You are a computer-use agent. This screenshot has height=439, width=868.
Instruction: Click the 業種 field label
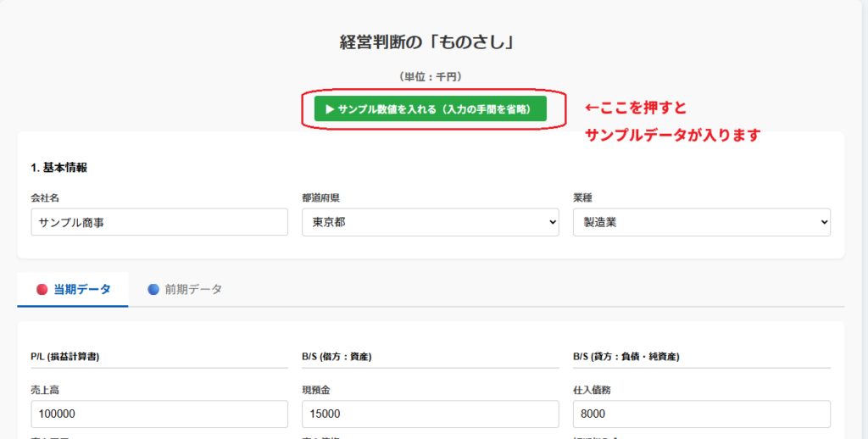point(582,198)
